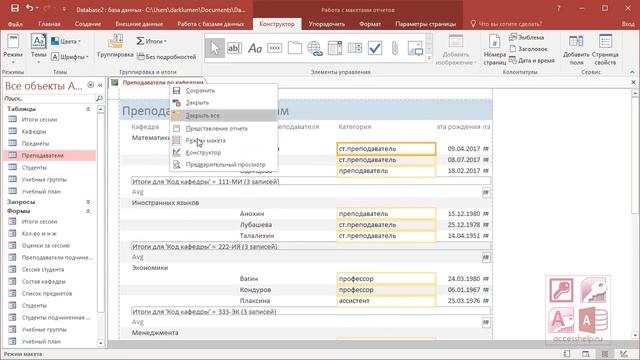Select the tab control icon
Viewport: 640px width, 360px height.
point(295,48)
